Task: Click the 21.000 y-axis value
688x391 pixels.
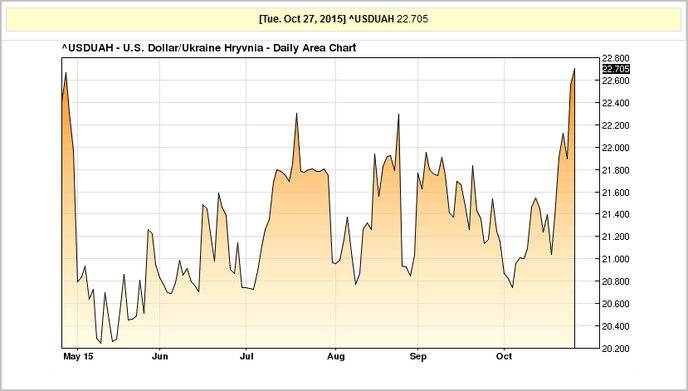Action: pyautogui.click(x=616, y=259)
